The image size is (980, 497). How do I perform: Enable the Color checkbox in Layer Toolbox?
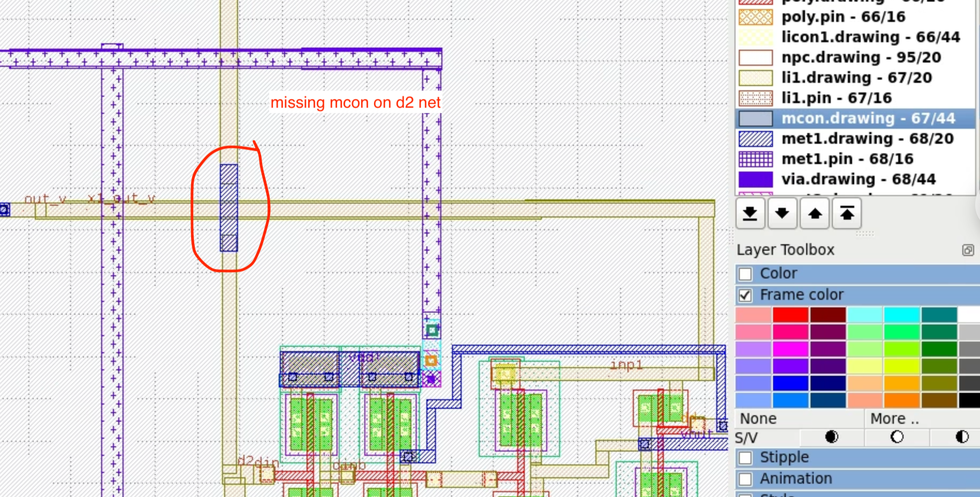coord(746,274)
